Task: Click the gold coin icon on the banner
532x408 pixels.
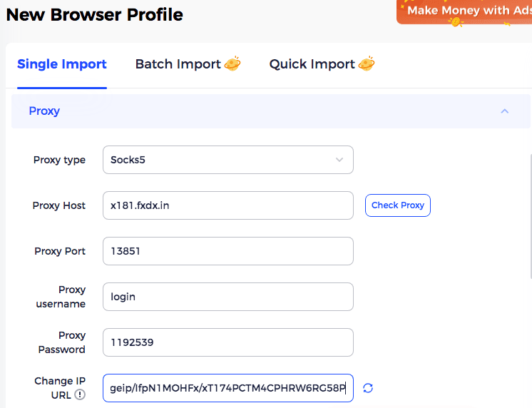Action: point(456,23)
